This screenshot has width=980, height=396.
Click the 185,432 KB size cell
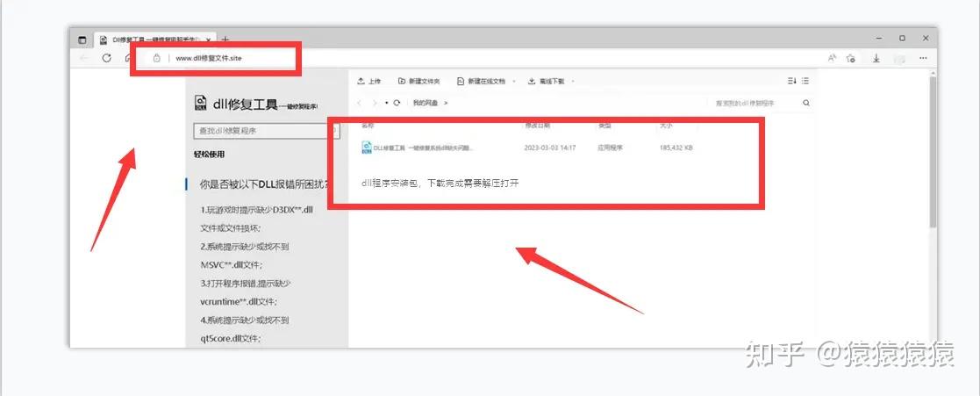[x=676, y=148]
